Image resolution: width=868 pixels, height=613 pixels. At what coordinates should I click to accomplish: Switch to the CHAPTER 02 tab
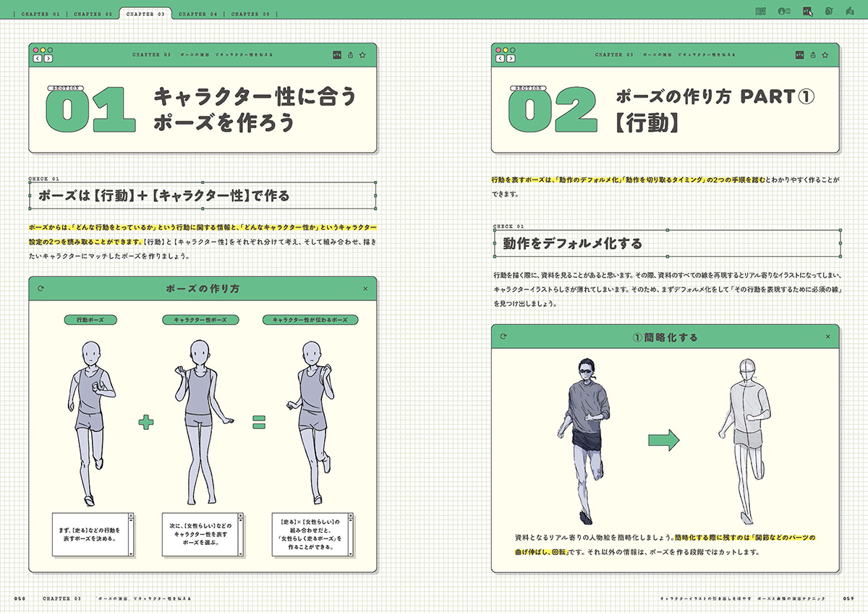click(x=93, y=14)
